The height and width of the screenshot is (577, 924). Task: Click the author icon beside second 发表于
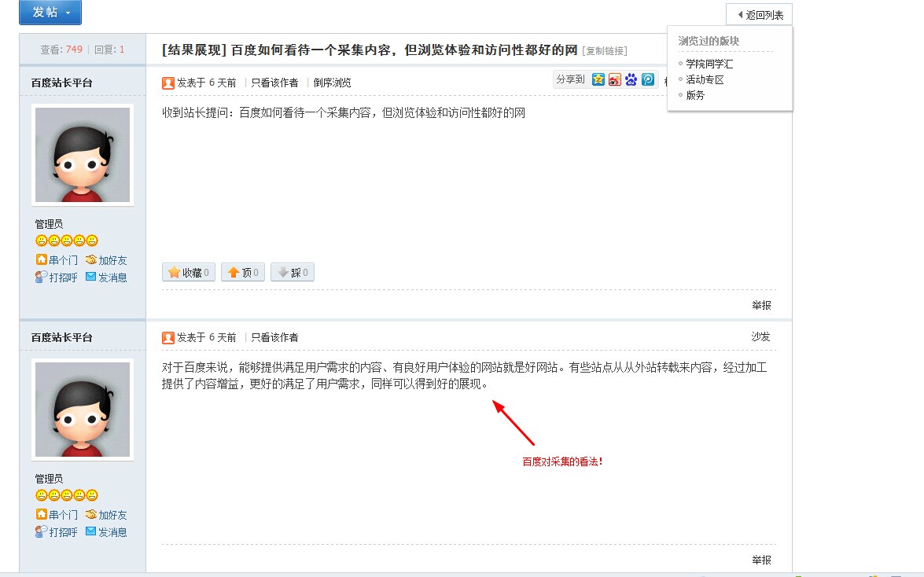[168, 338]
